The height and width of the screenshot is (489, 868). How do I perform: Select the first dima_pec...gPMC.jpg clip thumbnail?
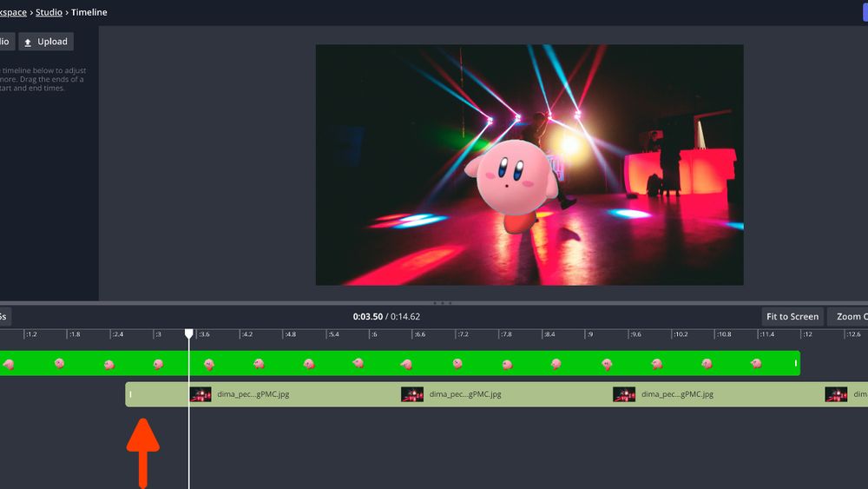(x=201, y=394)
